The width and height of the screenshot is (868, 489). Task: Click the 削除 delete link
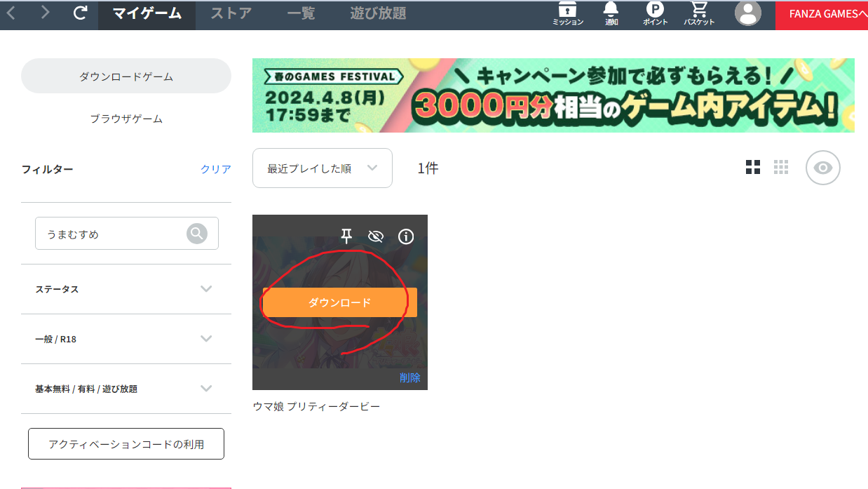(x=410, y=377)
